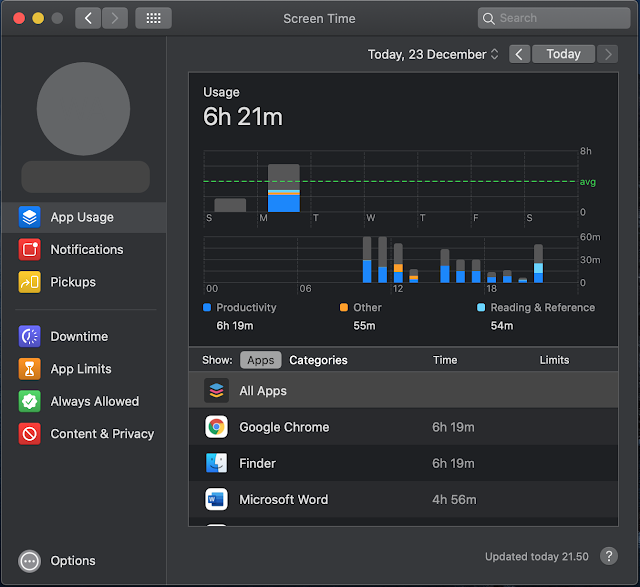The width and height of the screenshot is (640, 587).
Task: Click the App Limits hourglass icon
Action: [29, 369]
